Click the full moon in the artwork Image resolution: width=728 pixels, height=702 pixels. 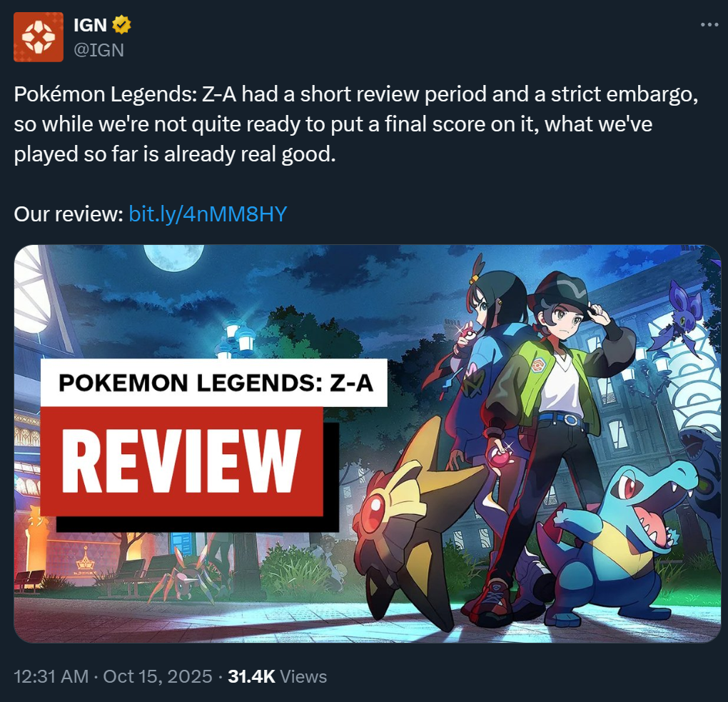click(x=173, y=258)
